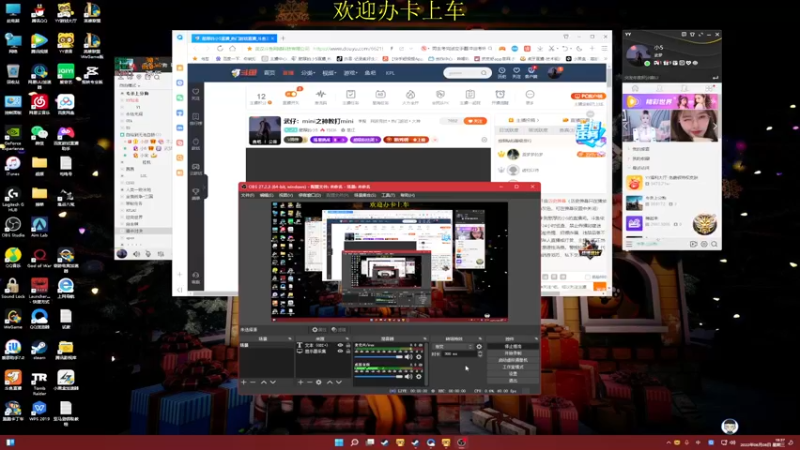Select Douyu 首页 navigation tab
The image size is (800, 450).
point(269,73)
